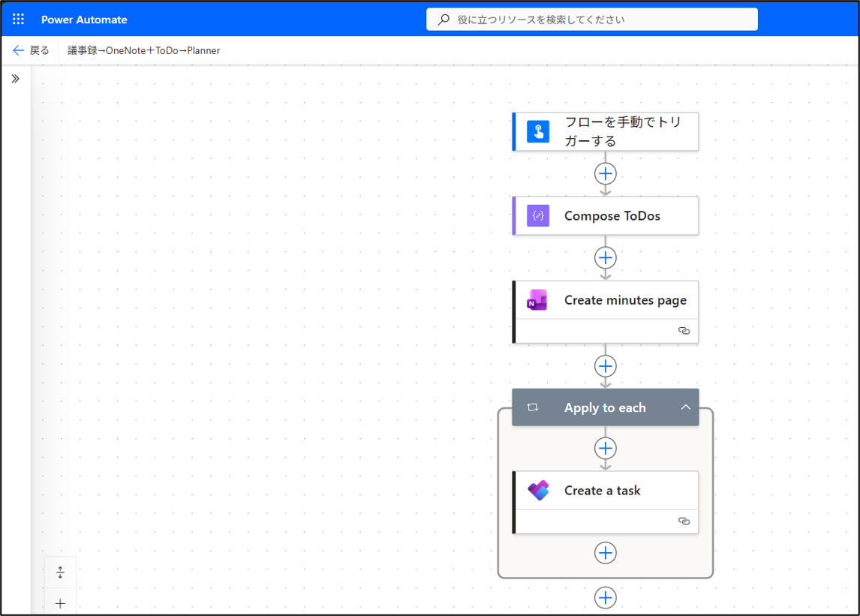
Task: Zoom in with the plus canvas control
Action: pyautogui.click(x=60, y=603)
